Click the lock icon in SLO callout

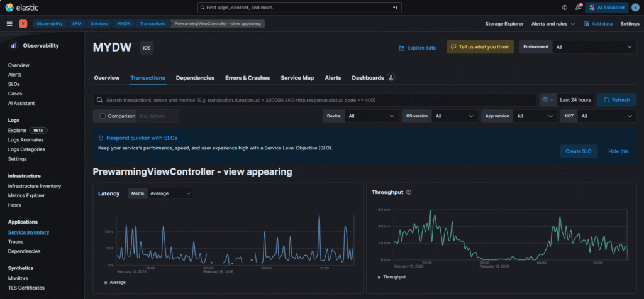tap(101, 138)
